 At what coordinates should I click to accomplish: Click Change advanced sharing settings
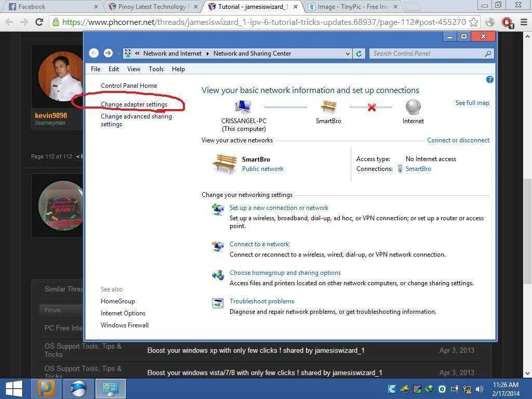136,120
